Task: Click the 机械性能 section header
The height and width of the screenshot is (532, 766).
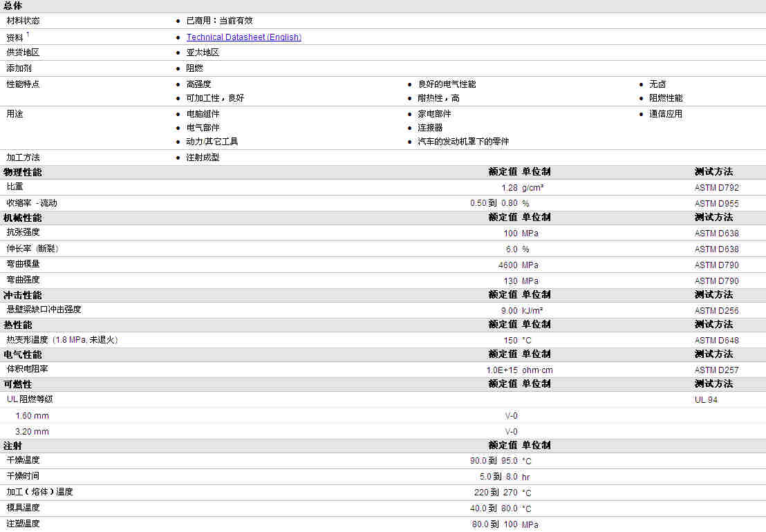Action: pyautogui.click(x=23, y=218)
